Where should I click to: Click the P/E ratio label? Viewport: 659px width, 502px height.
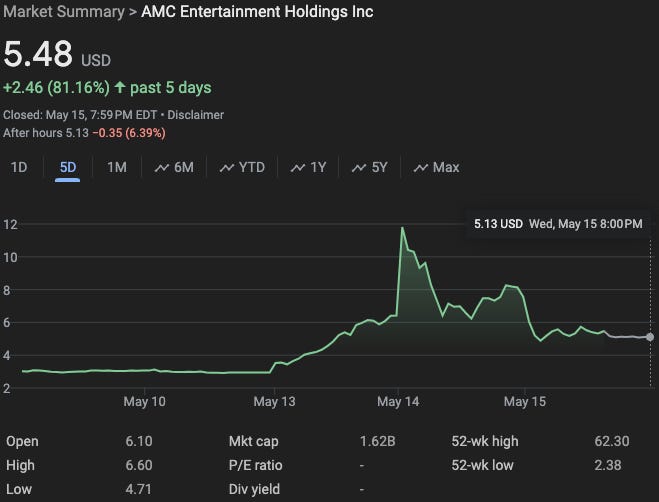[256, 465]
